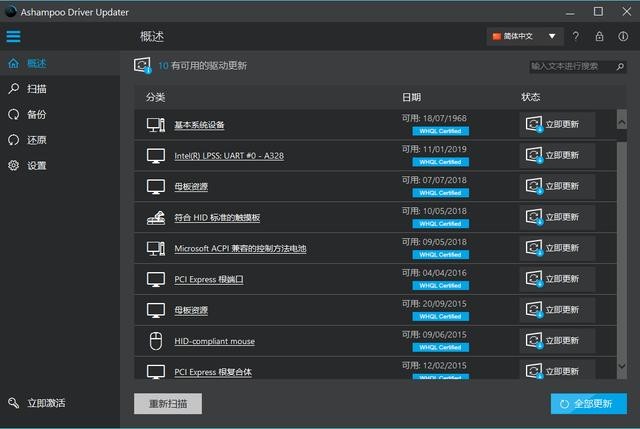Open the 扫描 sidebar item
The image size is (640, 429).
click(60, 89)
